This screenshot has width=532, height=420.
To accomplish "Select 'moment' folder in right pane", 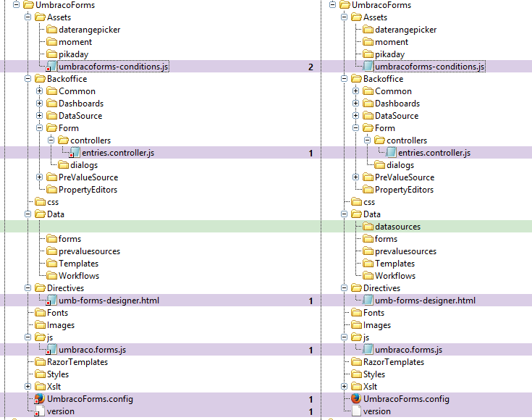I will [x=392, y=42].
